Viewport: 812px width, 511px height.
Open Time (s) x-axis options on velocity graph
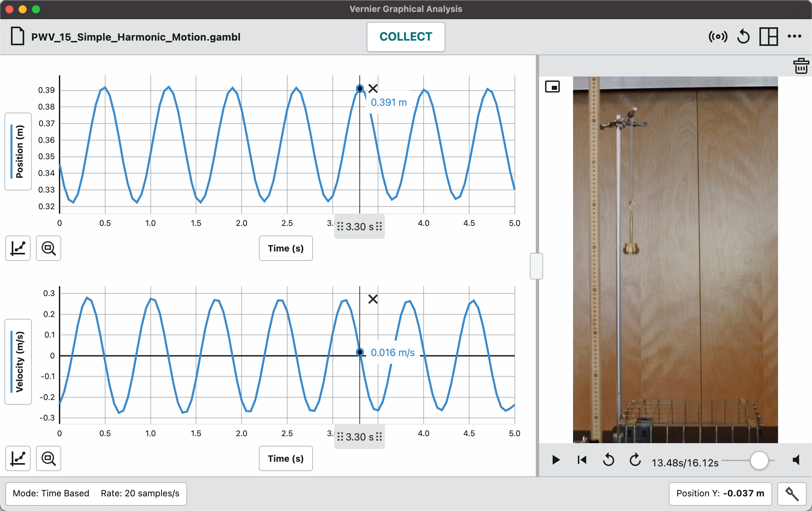tap(286, 458)
